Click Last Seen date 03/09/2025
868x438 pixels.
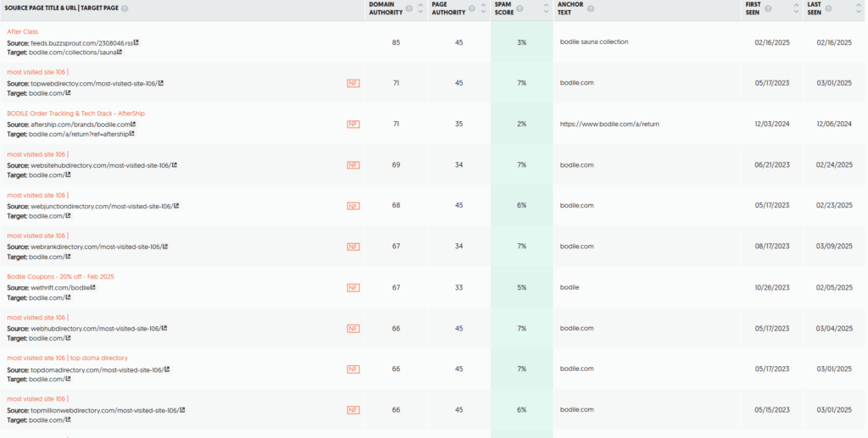pos(835,247)
